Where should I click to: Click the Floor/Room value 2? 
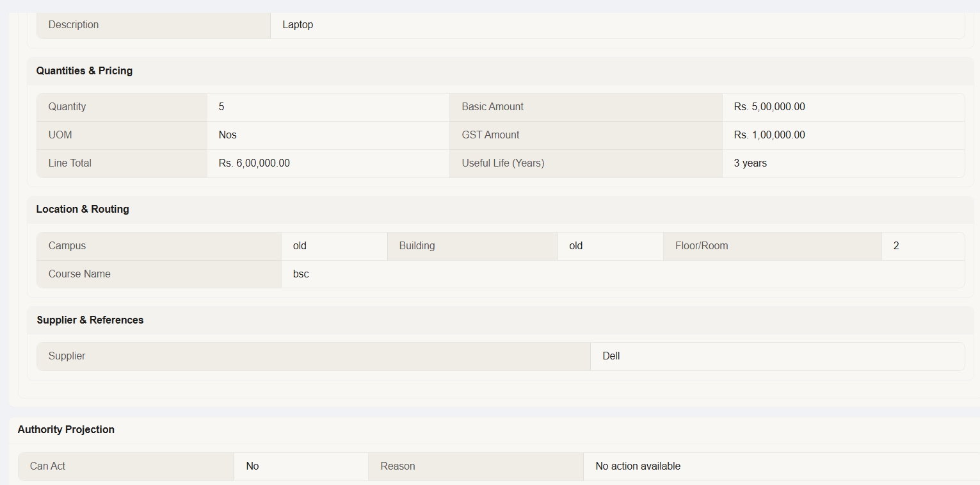(x=896, y=246)
